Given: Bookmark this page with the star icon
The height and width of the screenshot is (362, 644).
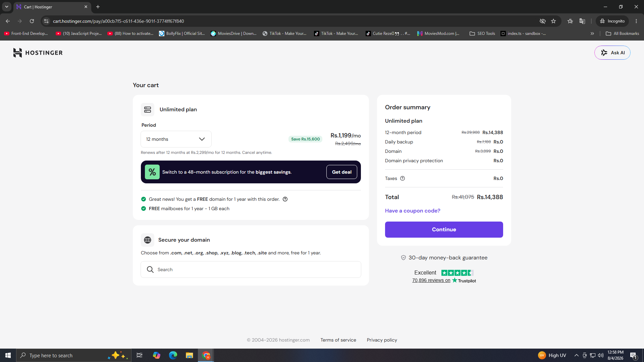Looking at the screenshot, I should click(553, 21).
